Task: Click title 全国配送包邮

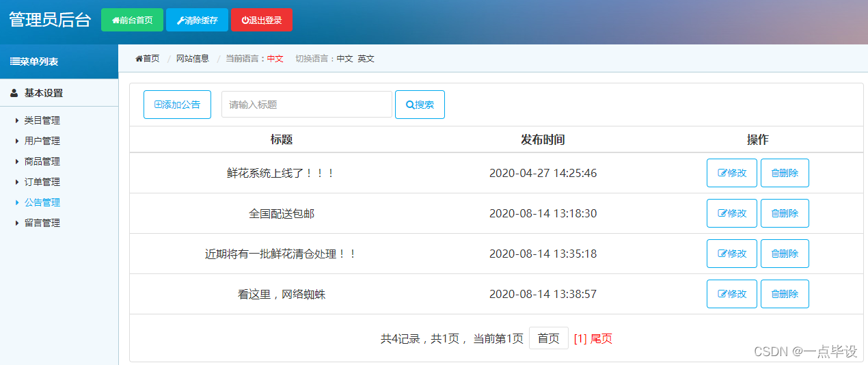Action: pos(282,214)
